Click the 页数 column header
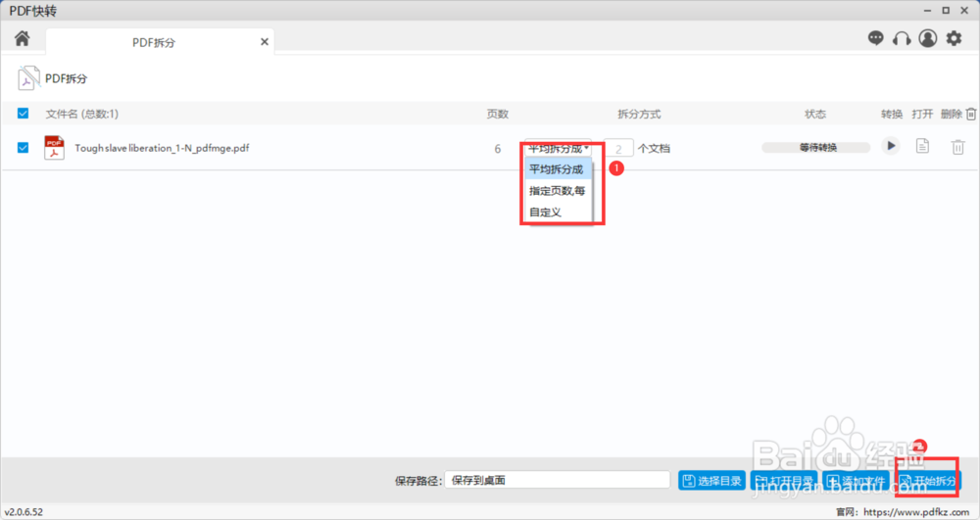980x520 pixels. coord(498,114)
